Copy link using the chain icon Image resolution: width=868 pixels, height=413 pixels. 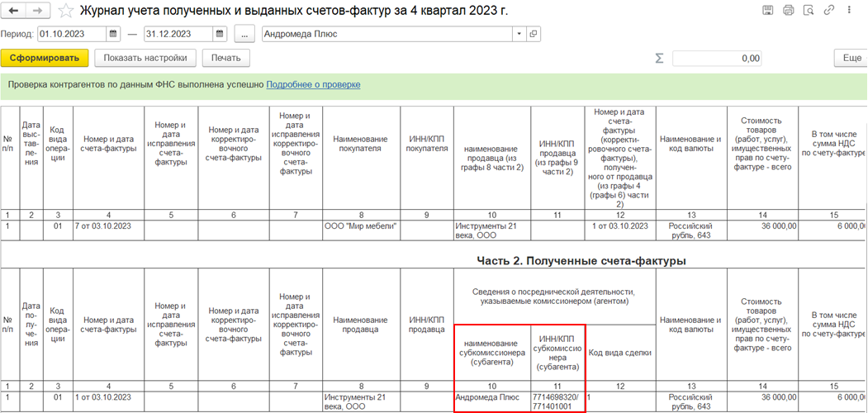[x=829, y=10]
